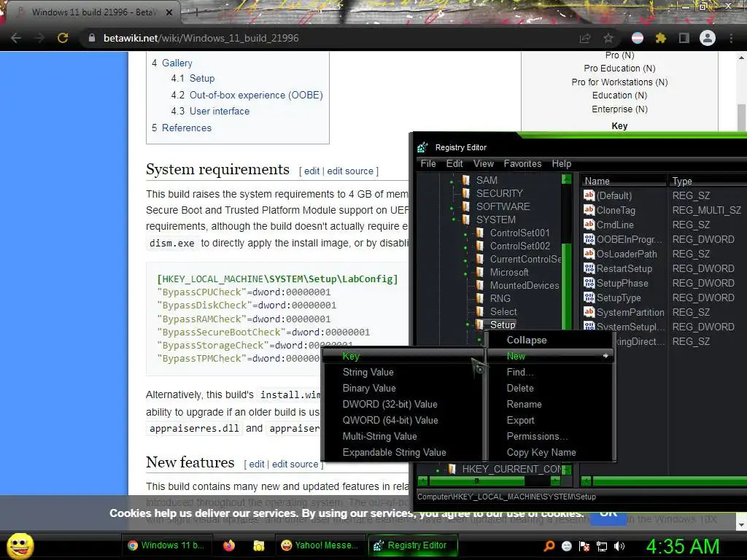Select the MountedDevices key

pos(524,286)
